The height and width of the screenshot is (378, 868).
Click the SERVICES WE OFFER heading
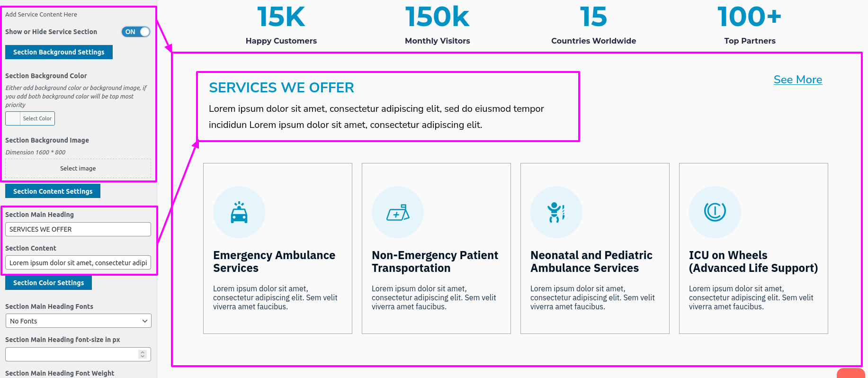(281, 88)
